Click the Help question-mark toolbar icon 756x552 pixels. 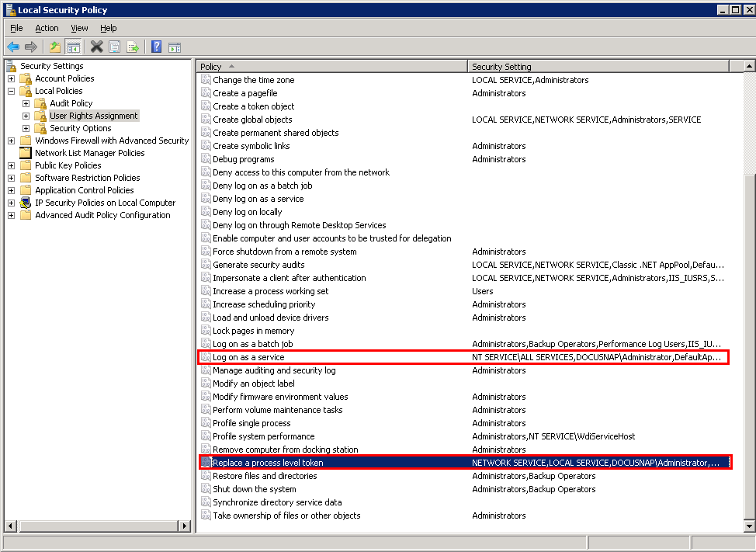[156, 47]
